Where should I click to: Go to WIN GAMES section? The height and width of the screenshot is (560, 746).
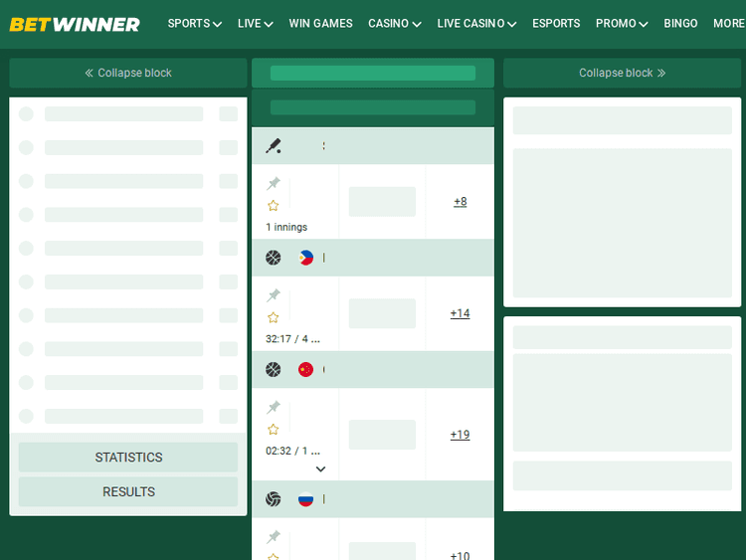coord(320,24)
